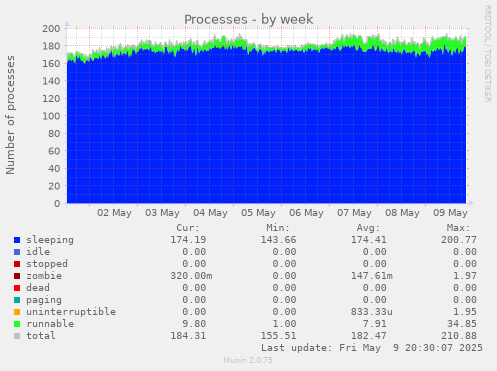This screenshot has width=497, height=371.
Task: Click the 'Min:' column header
Action: pyautogui.click(x=278, y=228)
